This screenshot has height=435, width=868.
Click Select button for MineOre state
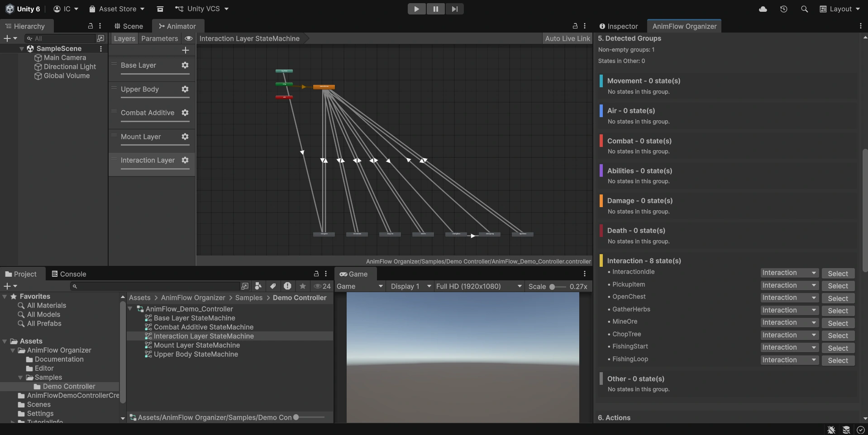[x=838, y=323]
